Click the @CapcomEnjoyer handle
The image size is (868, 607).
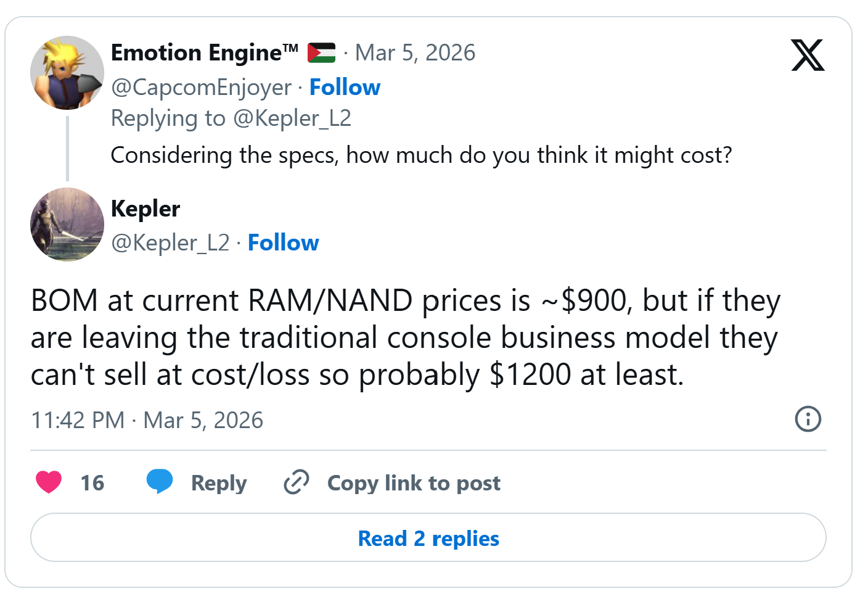pos(201,88)
